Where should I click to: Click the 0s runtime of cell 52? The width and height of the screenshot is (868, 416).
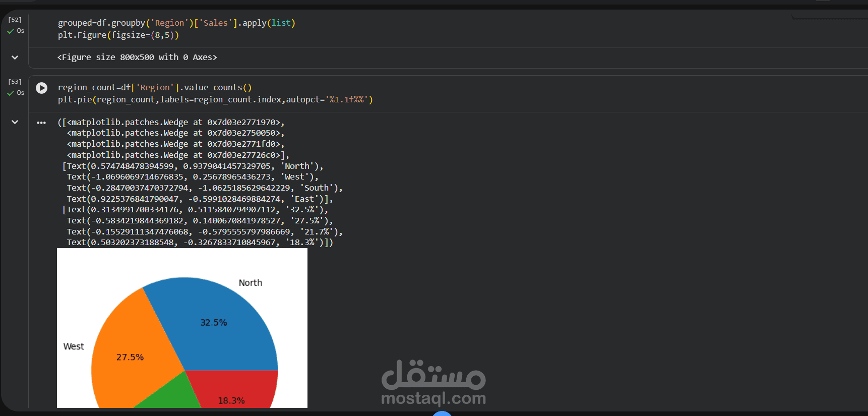coord(21,31)
